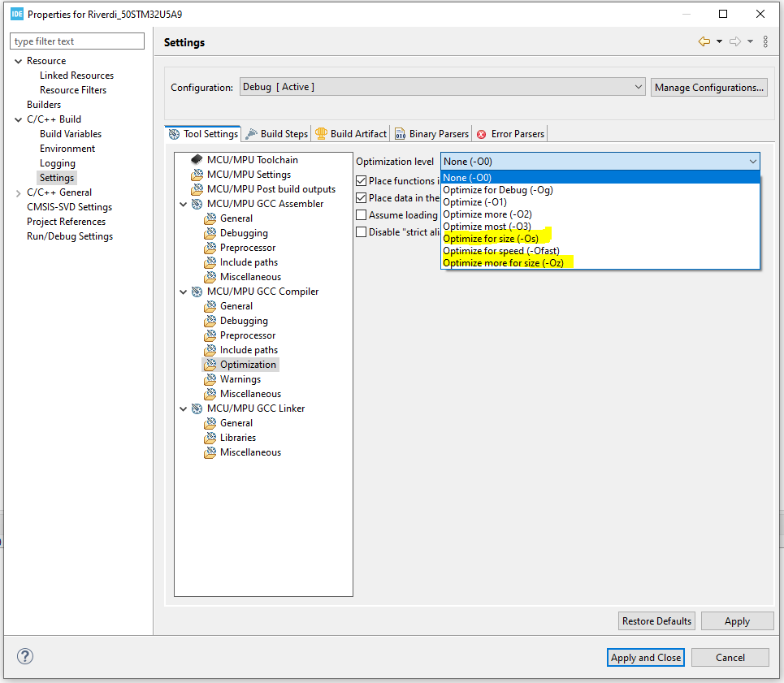Go back with the yellow arrow icon
Screen dimensions: 784x683
[704, 41]
